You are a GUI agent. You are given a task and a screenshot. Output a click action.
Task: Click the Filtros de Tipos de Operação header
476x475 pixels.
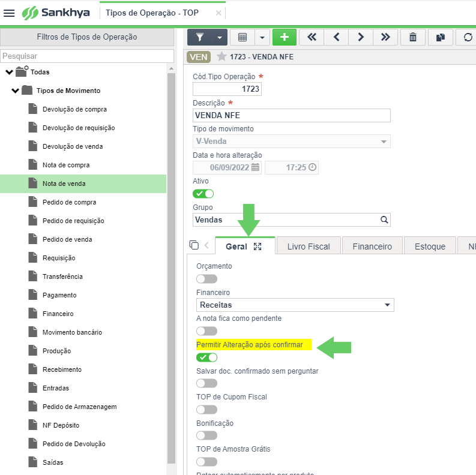(x=87, y=37)
